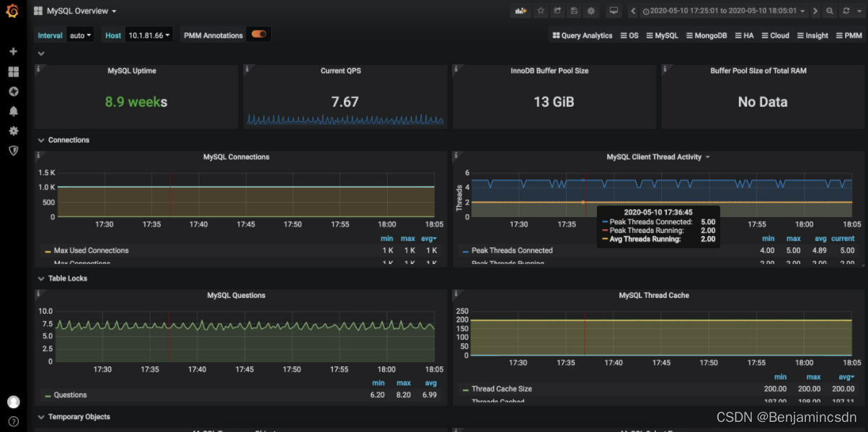This screenshot has width=868, height=432.
Task: Sort MySQL Connections legend by avg
Action: (x=430, y=238)
